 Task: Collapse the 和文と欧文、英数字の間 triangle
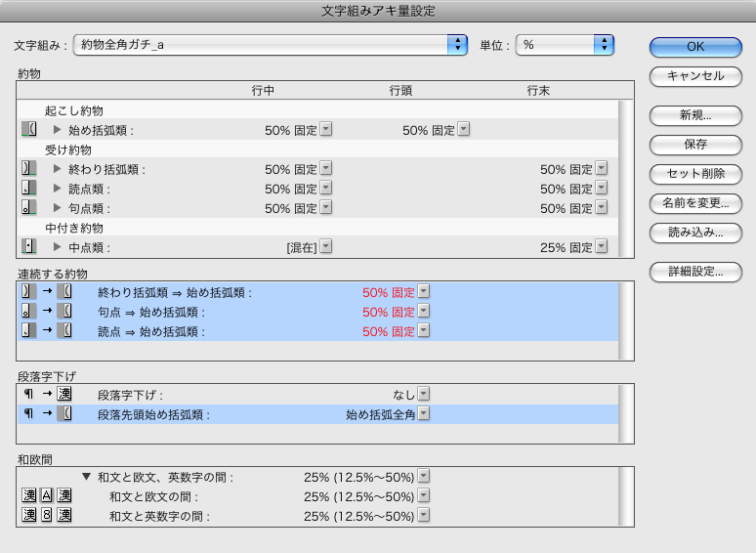click(86, 477)
